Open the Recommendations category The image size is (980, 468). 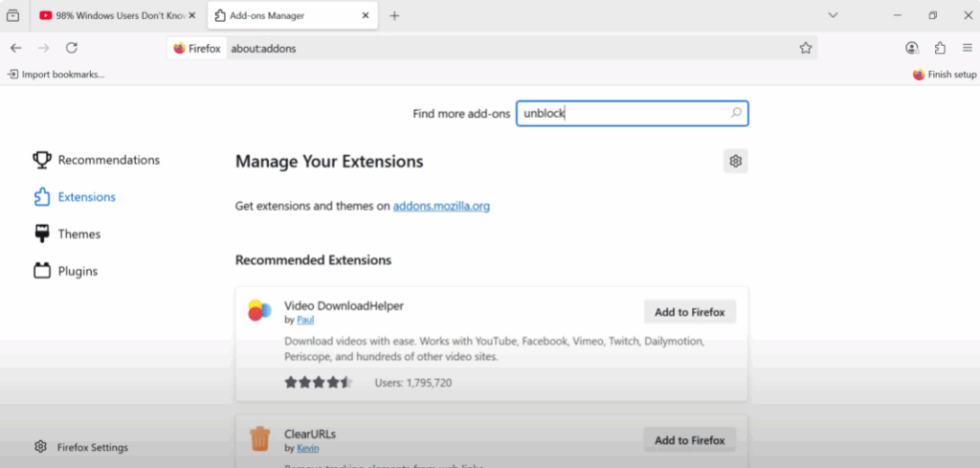[x=97, y=160]
